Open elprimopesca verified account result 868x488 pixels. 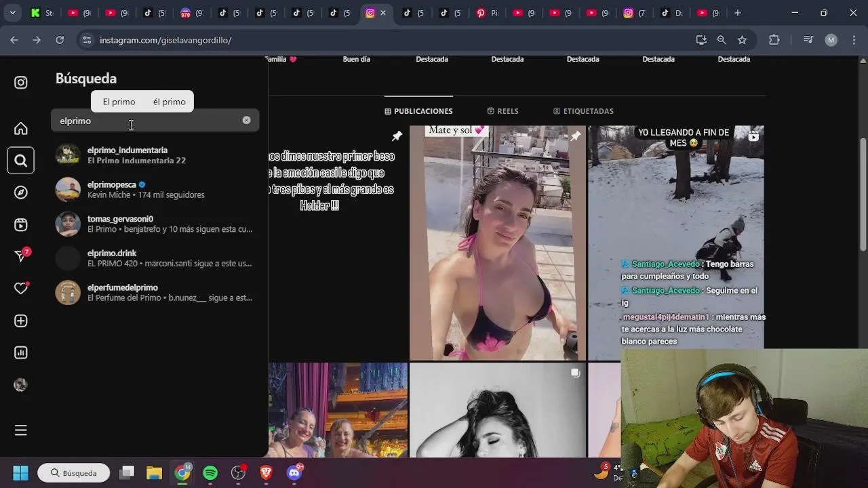pos(155,189)
